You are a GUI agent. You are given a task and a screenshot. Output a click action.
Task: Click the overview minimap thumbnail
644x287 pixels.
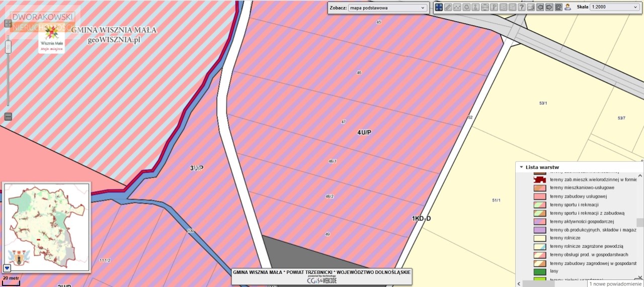coord(46,226)
